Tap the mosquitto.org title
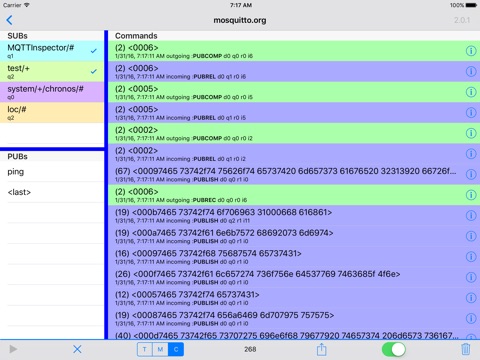This screenshot has height=360, width=480. [240, 20]
